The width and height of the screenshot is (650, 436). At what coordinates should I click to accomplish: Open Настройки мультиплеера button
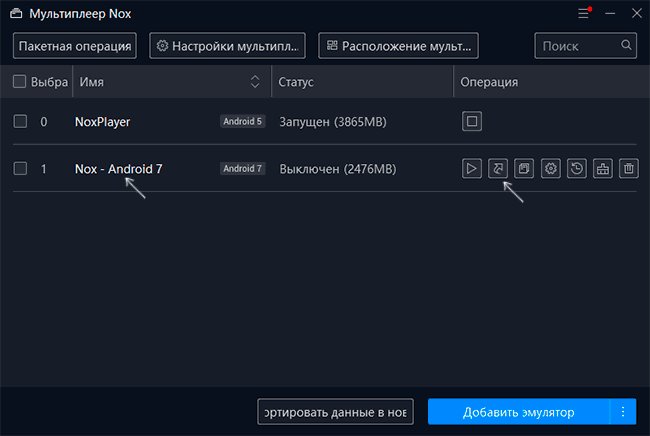pyautogui.click(x=227, y=46)
